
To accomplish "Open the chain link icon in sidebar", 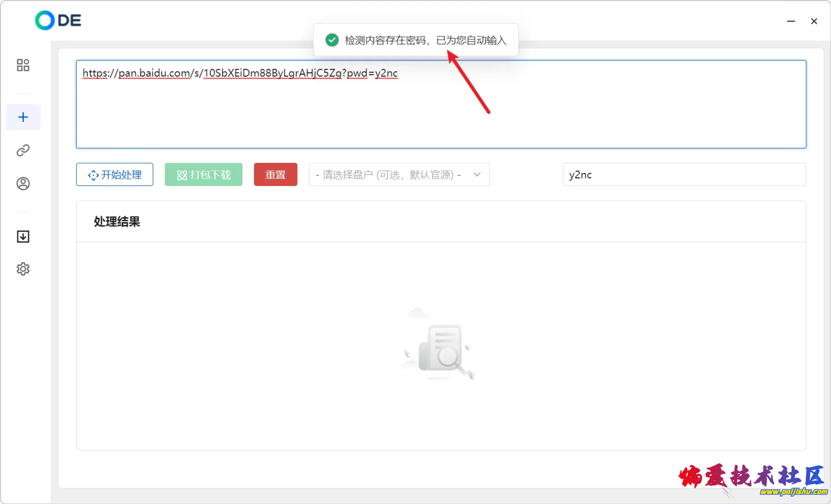I will (23, 150).
